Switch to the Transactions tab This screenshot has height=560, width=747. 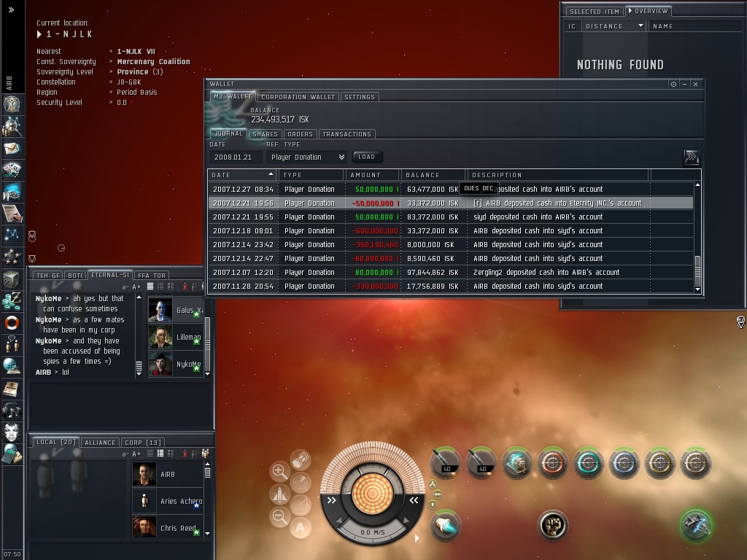click(x=347, y=134)
